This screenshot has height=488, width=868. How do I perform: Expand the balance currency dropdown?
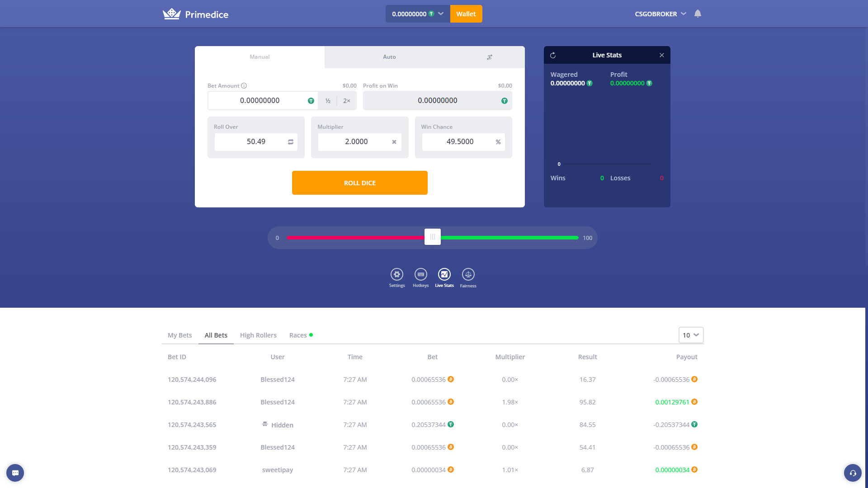[440, 14]
